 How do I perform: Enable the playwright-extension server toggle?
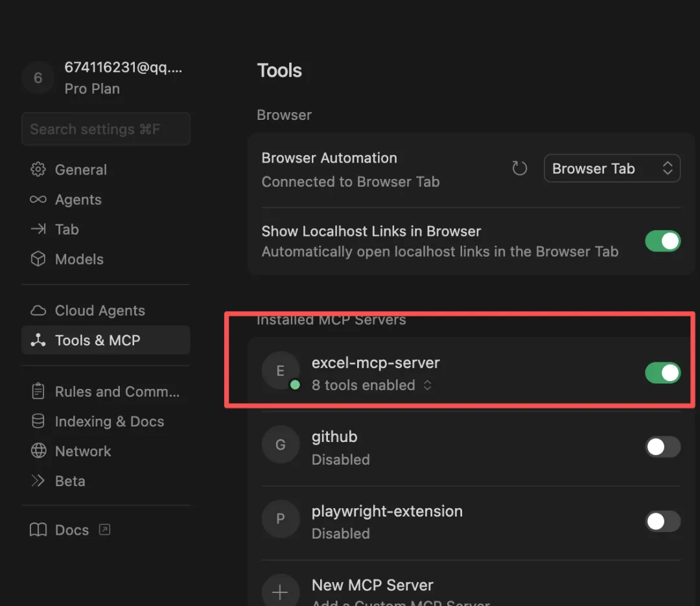[662, 521]
